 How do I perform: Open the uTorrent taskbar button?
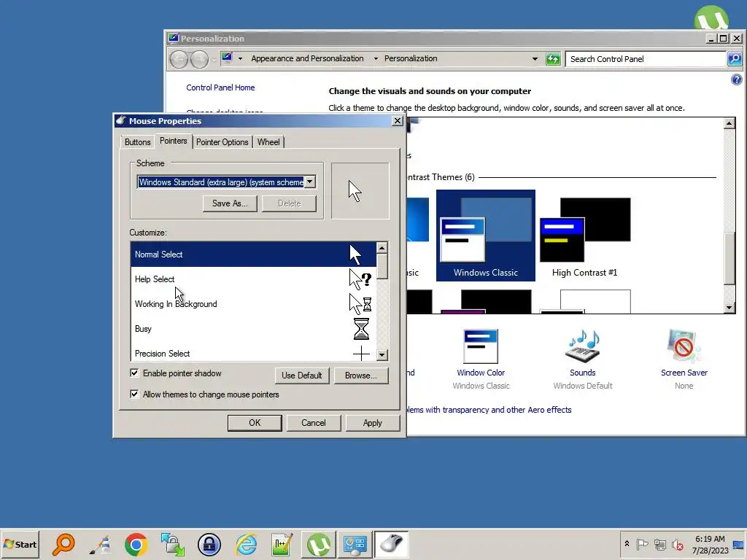pos(319,544)
